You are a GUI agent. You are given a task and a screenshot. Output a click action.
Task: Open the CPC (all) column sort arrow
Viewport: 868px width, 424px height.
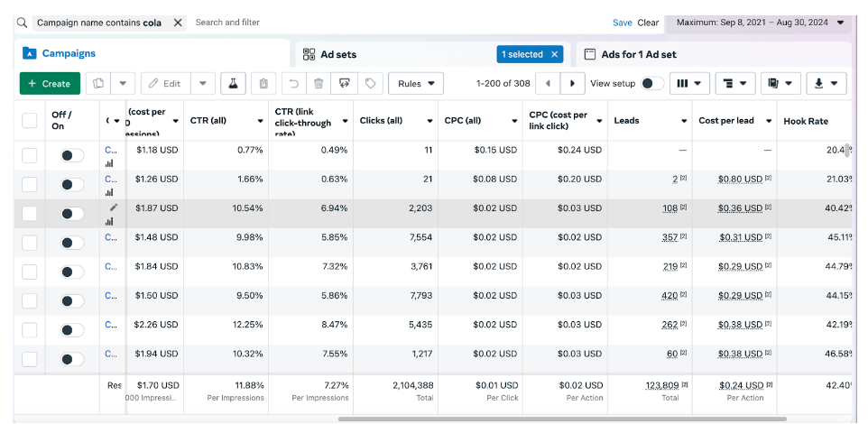514,121
